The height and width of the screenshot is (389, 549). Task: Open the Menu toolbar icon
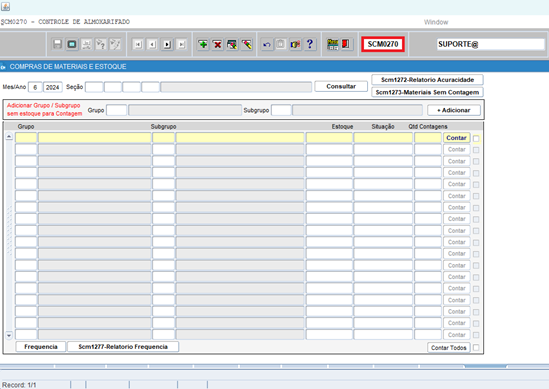point(332,44)
